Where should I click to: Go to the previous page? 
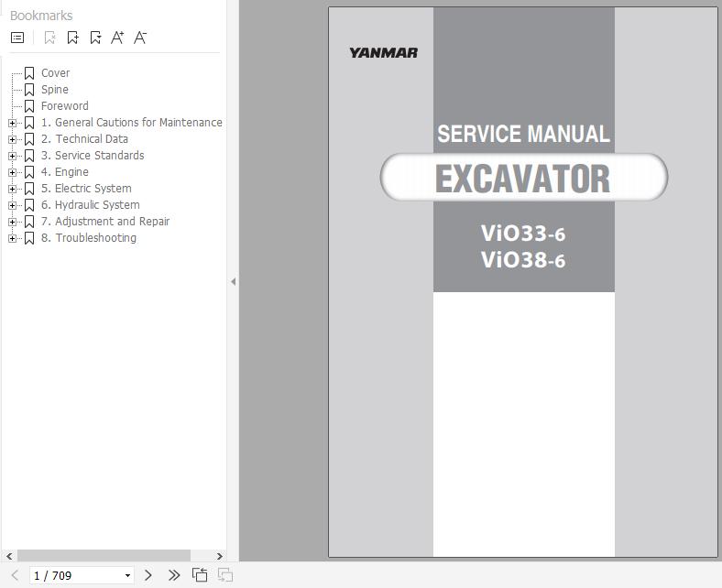[15, 575]
